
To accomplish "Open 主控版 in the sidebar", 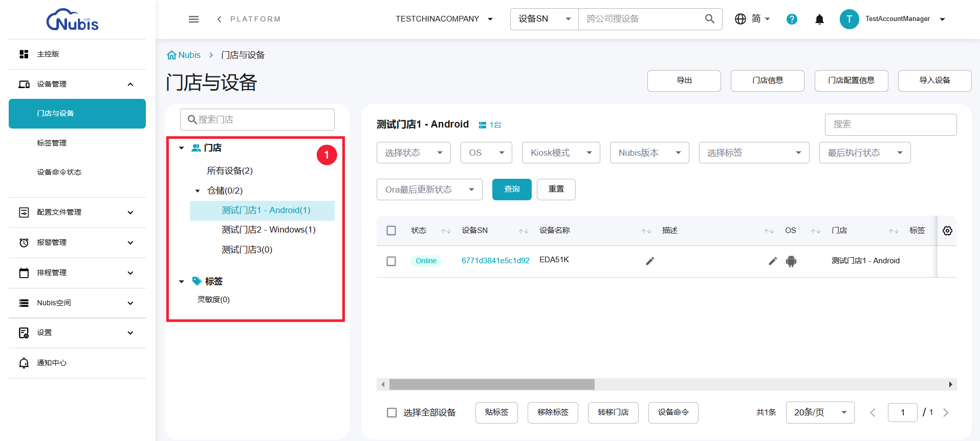I will pos(77,54).
